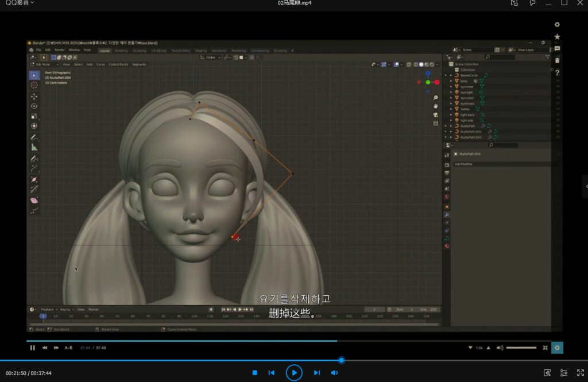Open the Material properties tab

click(447, 246)
